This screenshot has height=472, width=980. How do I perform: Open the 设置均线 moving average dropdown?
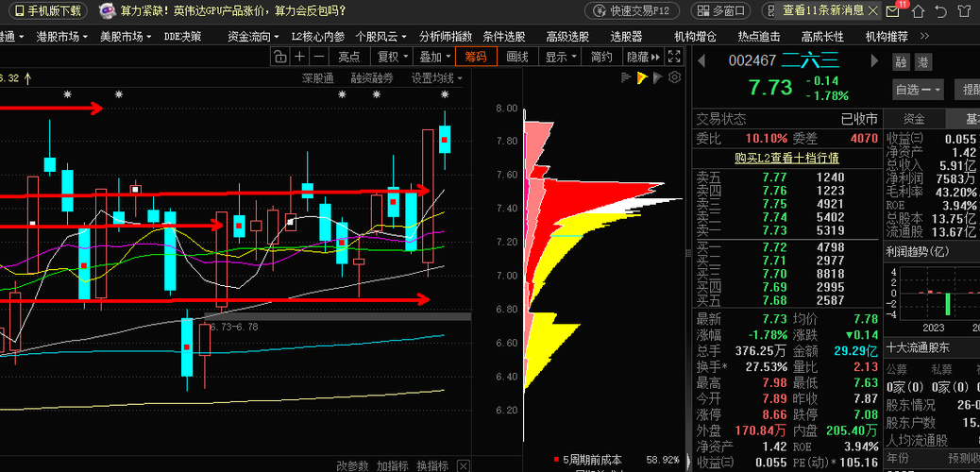click(x=437, y=78)
